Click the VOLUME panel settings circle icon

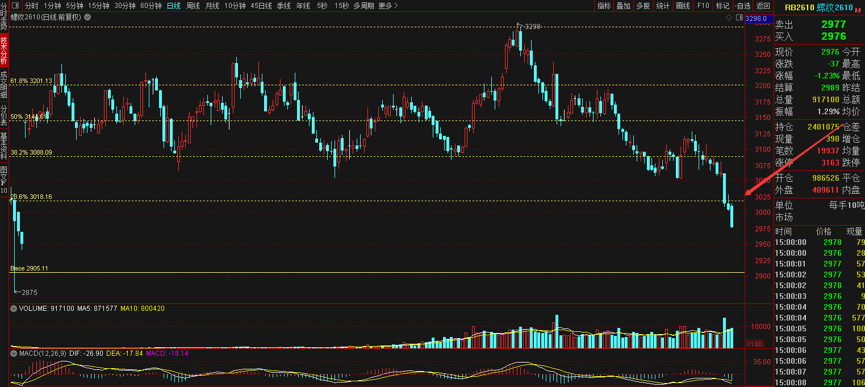point(14,309)
